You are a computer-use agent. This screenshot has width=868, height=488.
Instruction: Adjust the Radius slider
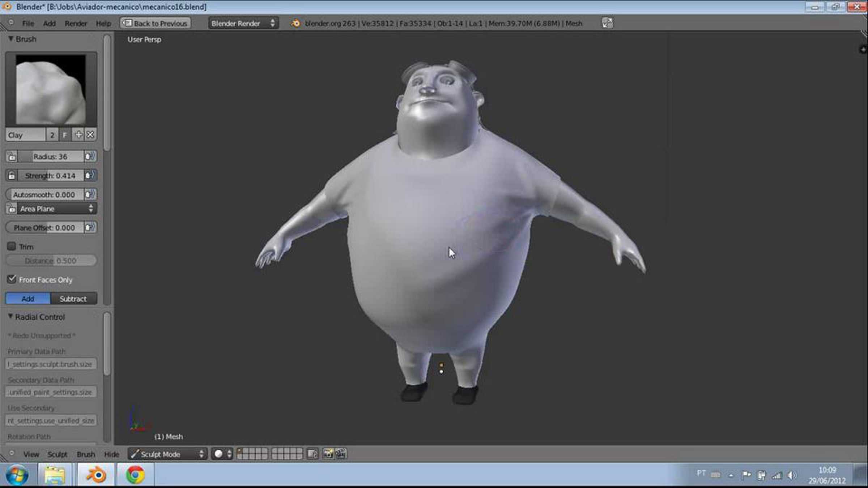click(x=51, y=157)
